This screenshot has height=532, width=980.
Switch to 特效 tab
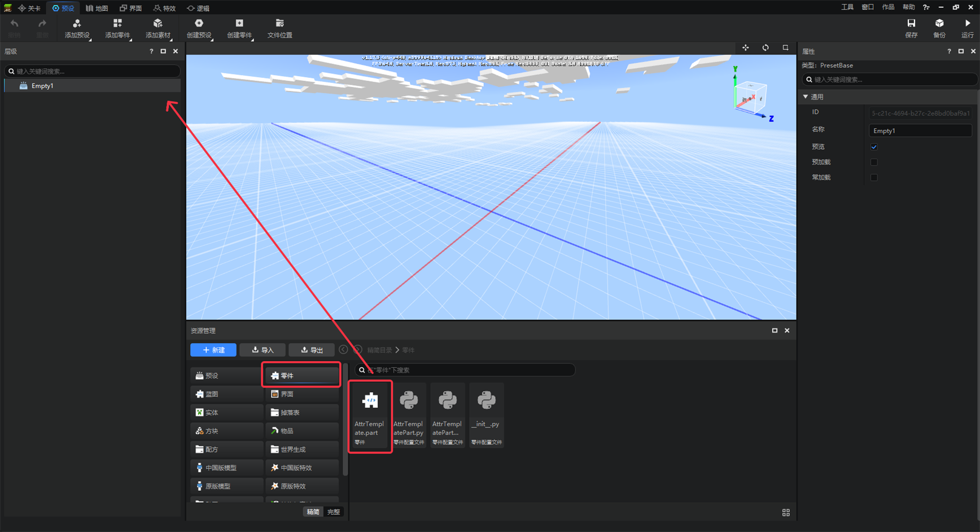click(x=164, y=8)
